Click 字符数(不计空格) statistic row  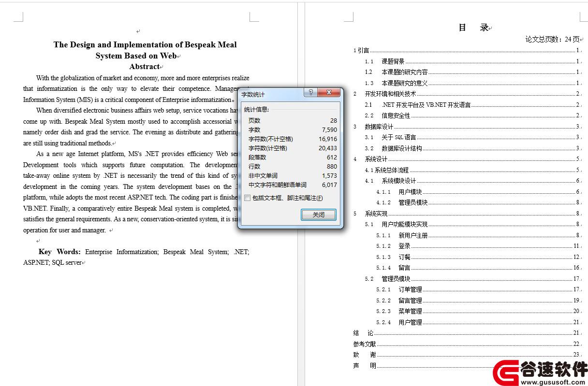pyautogui.click(x=293, y=139)
